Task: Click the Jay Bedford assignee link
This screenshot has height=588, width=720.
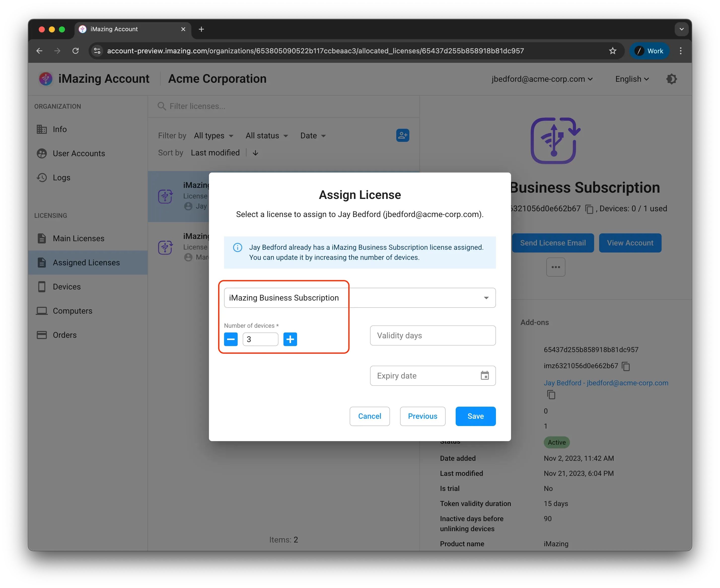Action: coord(606,383)
